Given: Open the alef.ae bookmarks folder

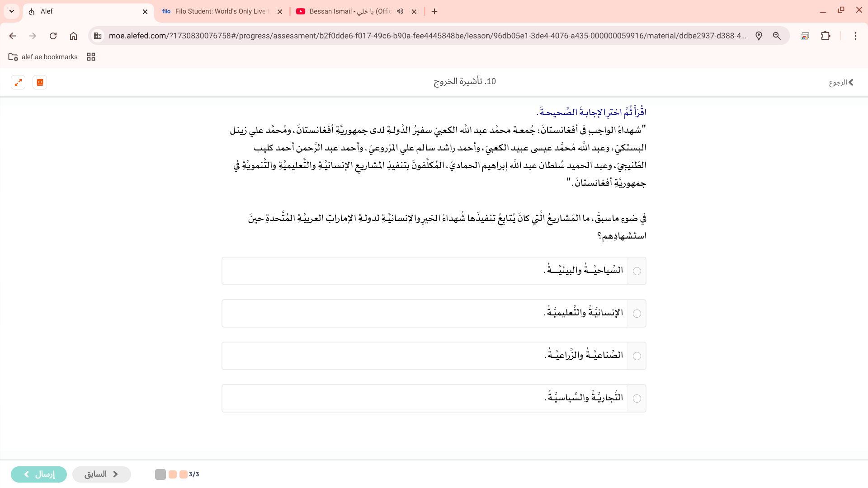Looking at the screenshot, I should click(43, 57).
